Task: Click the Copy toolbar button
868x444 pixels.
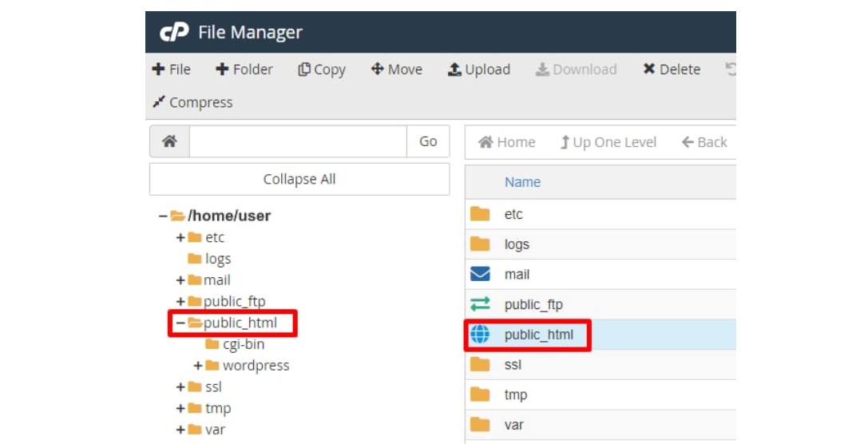Action: tap(321, 69)
